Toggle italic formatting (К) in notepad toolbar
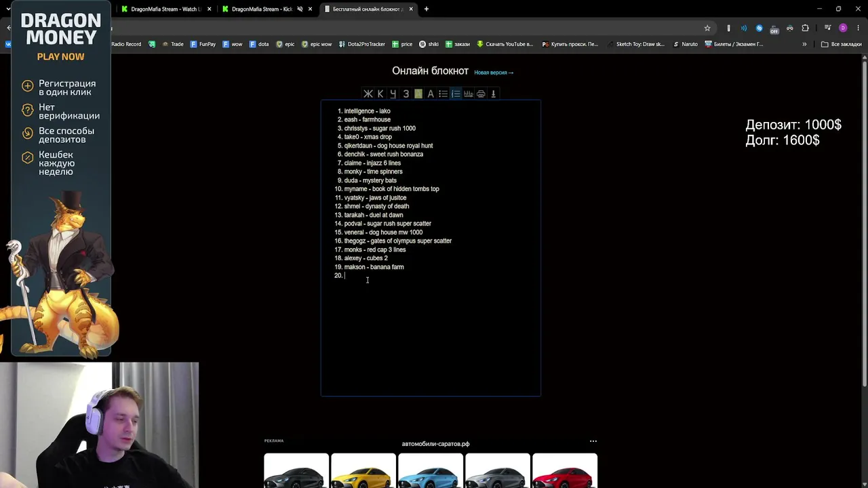Viewport: 868px width, 488px height. (x=380, y=94)
